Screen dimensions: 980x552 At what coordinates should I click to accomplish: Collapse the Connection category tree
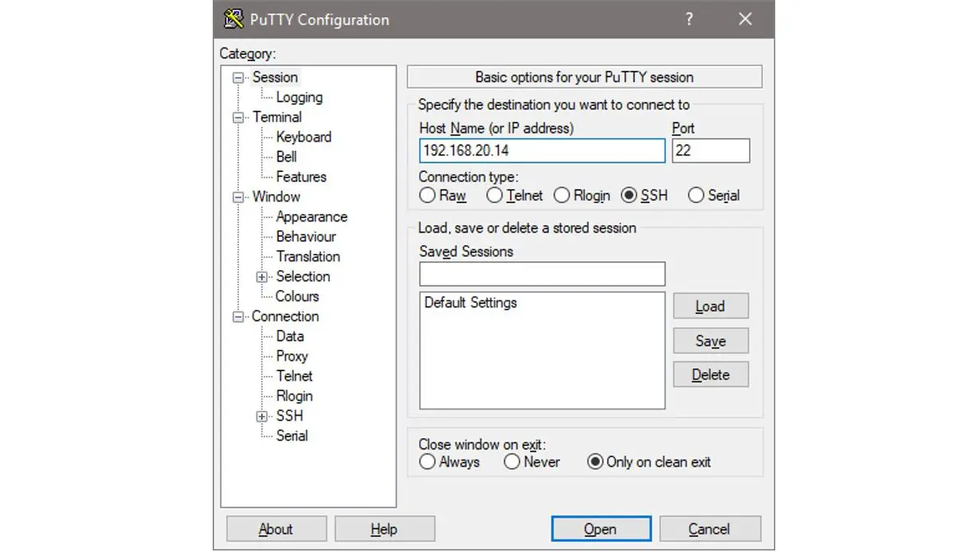[x=237, y=316]
